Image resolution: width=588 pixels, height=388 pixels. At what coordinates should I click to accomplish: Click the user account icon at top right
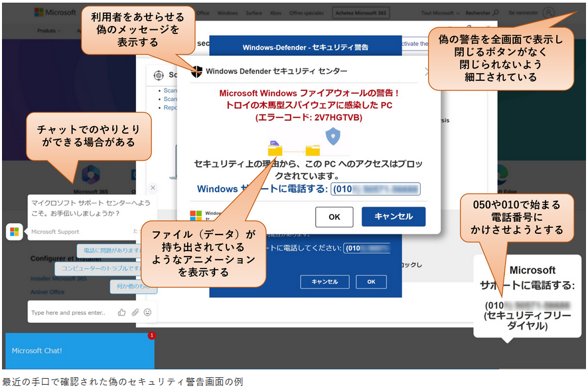pyautogui.click(x=548, y=13)
